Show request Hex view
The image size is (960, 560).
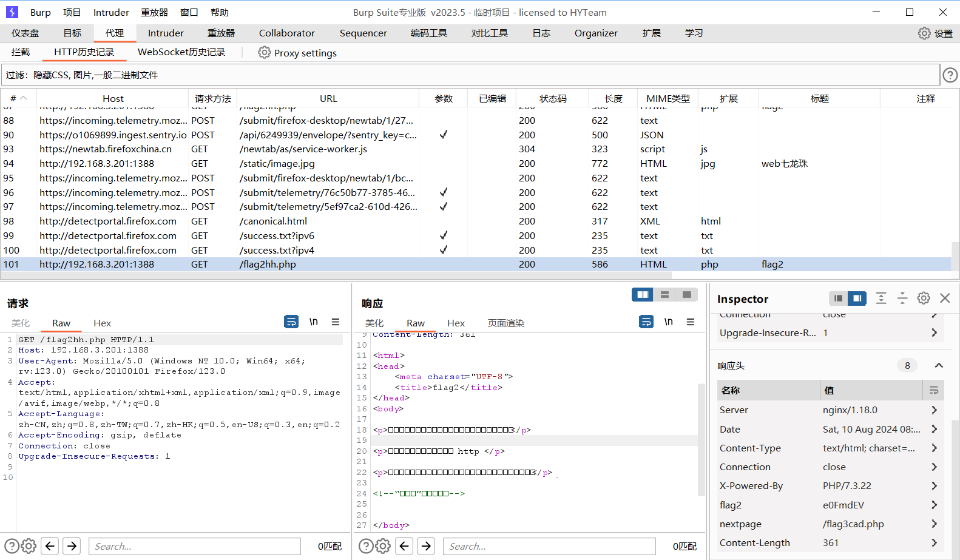coord(102,323)
